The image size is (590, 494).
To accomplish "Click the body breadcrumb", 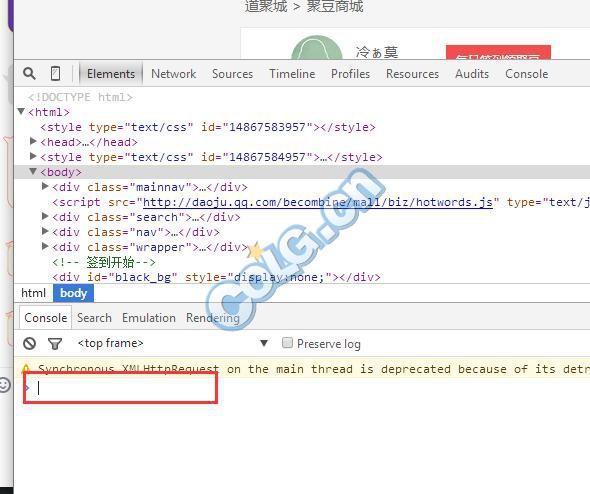I will click(x=73, y=293).
